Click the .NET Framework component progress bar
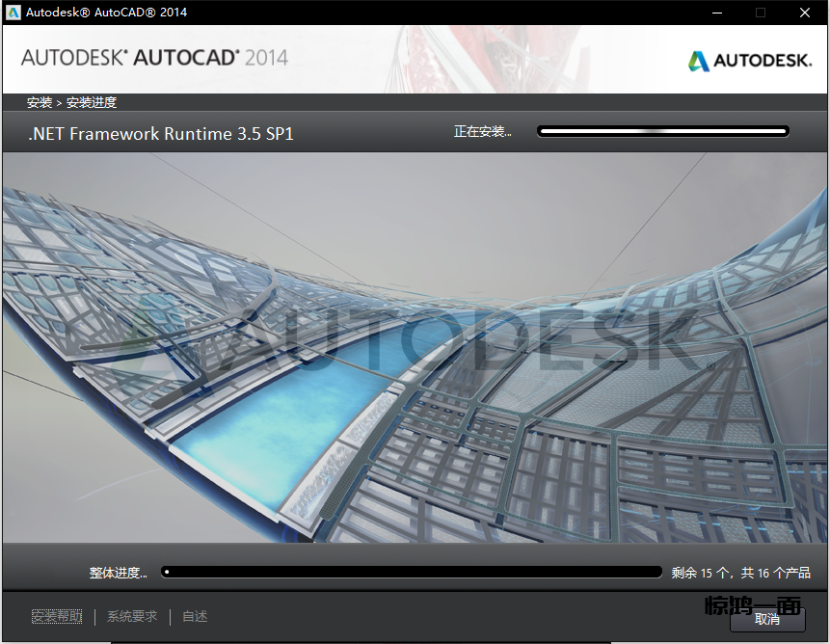The image size is (830, 644). [663, 131]
